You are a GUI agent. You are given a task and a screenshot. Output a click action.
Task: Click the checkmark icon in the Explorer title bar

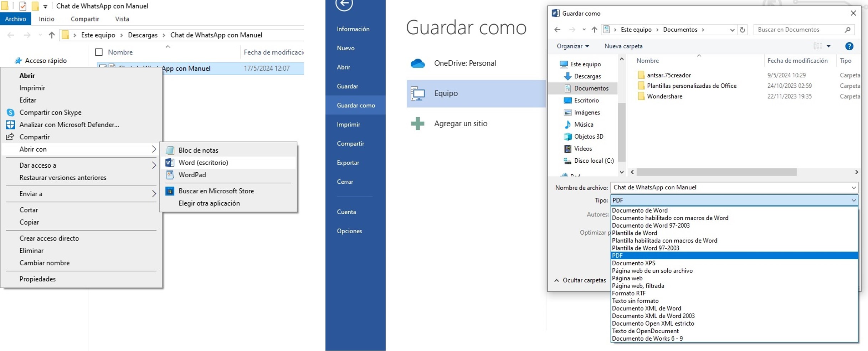tap(22, 6)
